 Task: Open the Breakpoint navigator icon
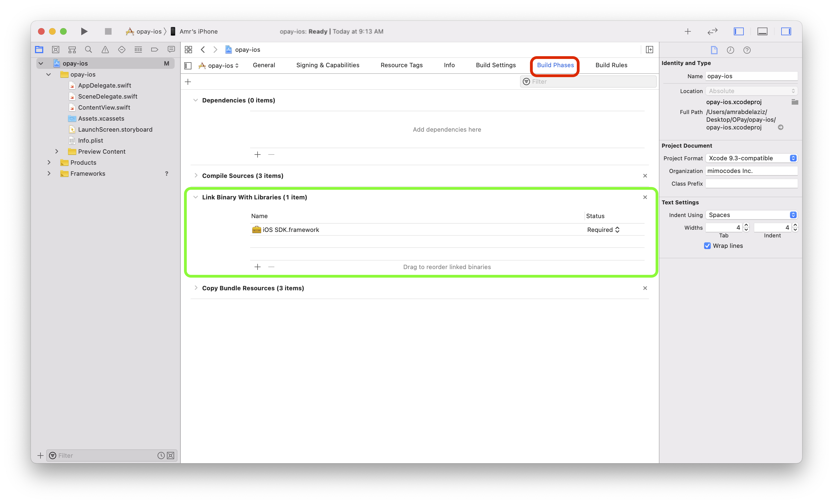click(x=155, y=50)
